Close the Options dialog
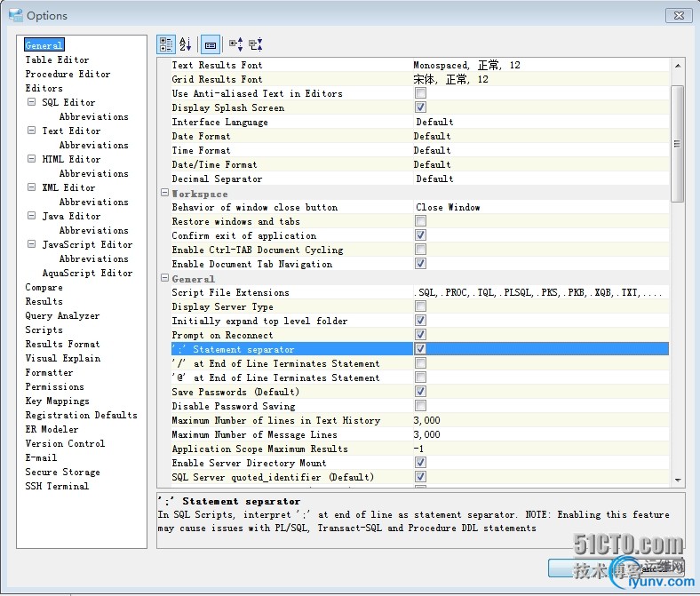The height and width of the screenshot is (596, 700). [x=679, y=15]
